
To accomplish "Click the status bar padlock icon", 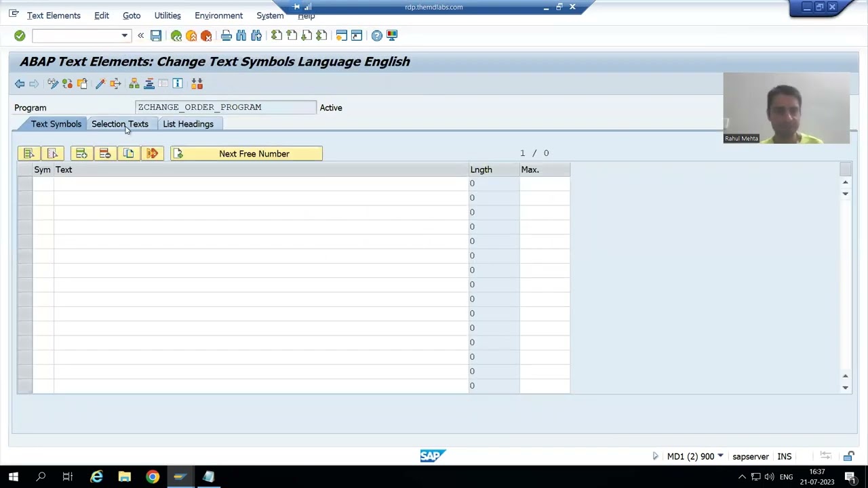I will click(x=849, y=456).
